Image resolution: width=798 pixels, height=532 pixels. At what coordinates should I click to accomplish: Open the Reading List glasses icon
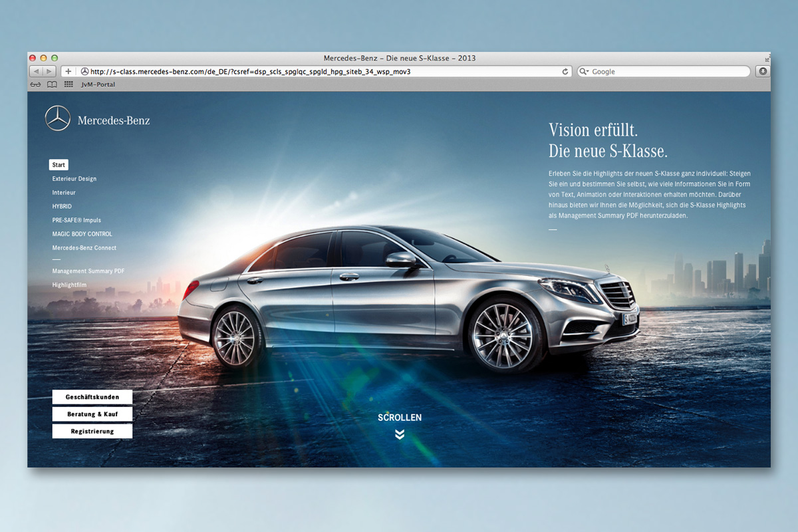click(x=35, y=84)
